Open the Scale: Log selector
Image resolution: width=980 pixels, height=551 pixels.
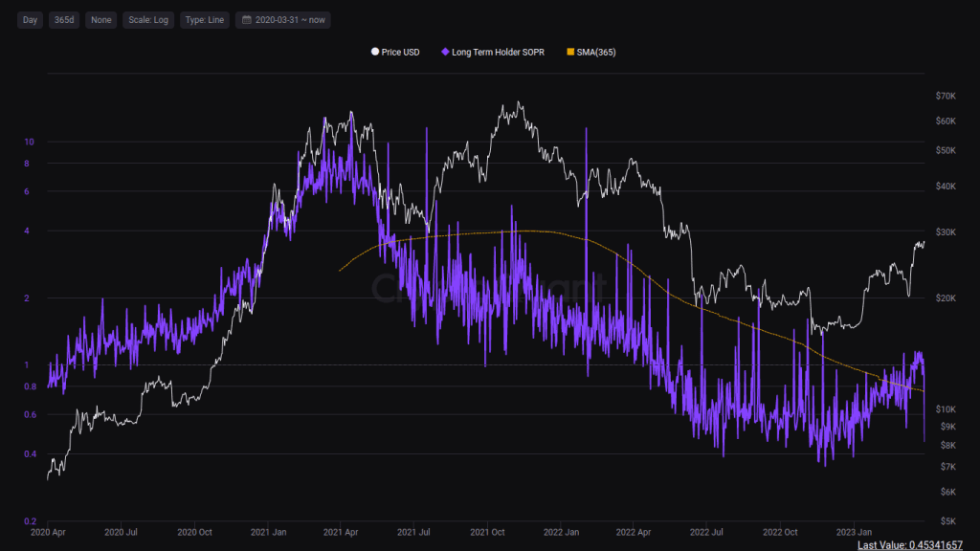(x=148, y=19)
